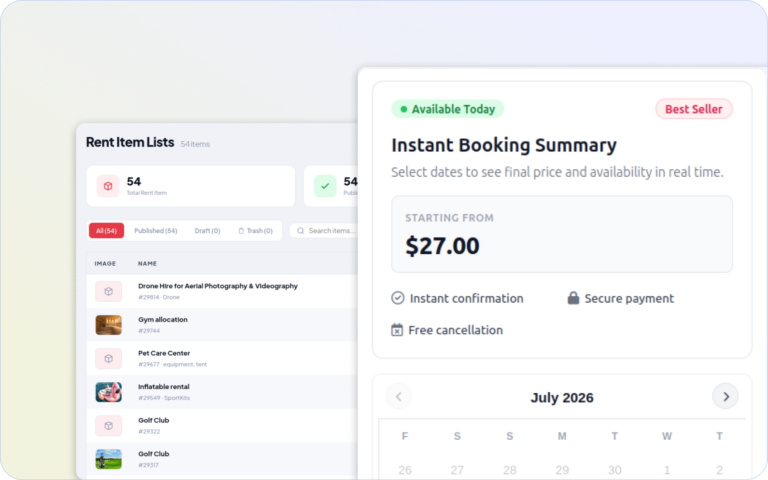Open the Golf Club #29317 thumbnail image
This screenshot has width=768, height=480.
click(108, 459)
